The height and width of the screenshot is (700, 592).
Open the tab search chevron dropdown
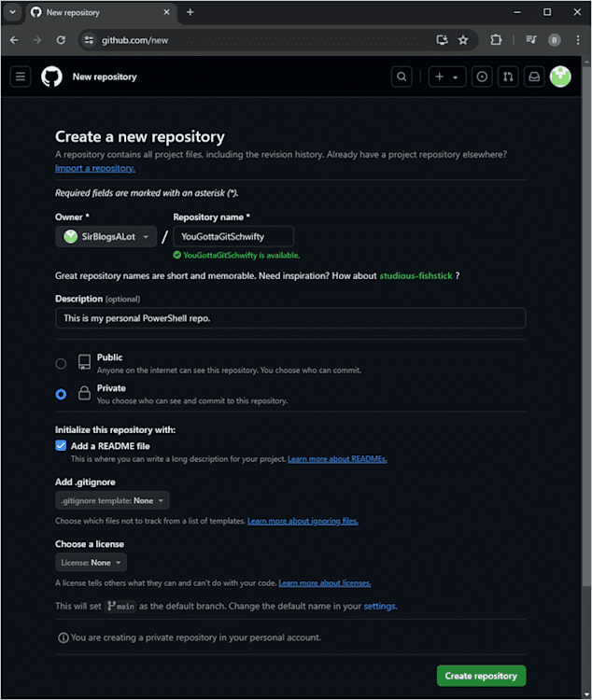(12, 12)
